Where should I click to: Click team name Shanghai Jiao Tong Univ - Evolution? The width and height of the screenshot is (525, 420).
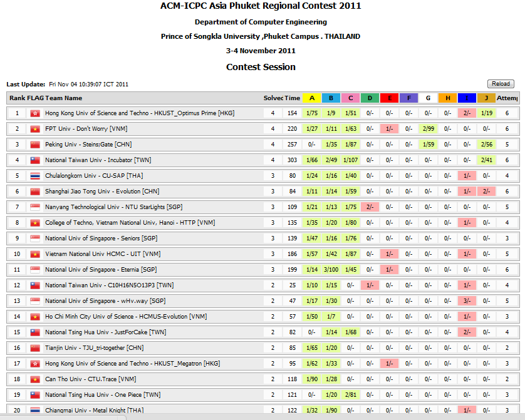click(x=102, y=192)
